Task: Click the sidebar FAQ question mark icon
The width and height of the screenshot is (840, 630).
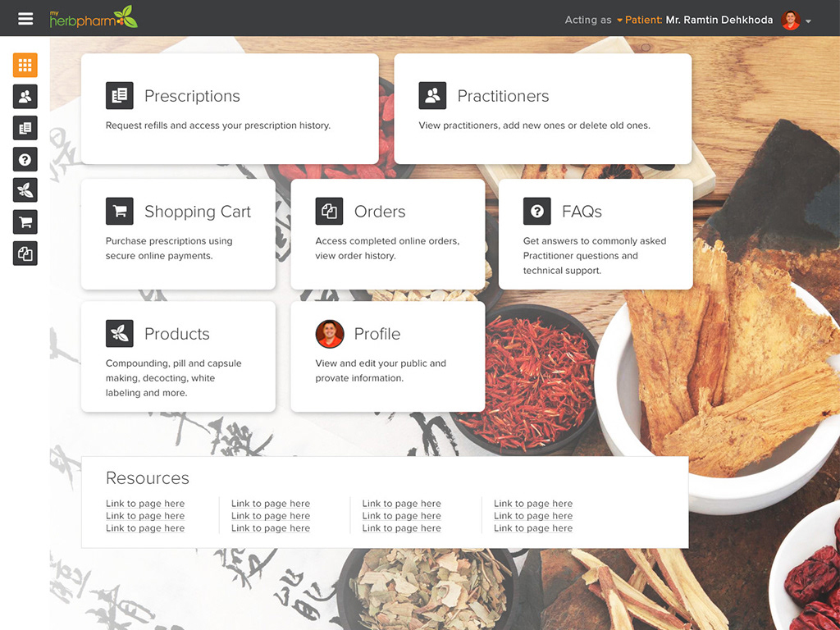Action: click(25, 159)
